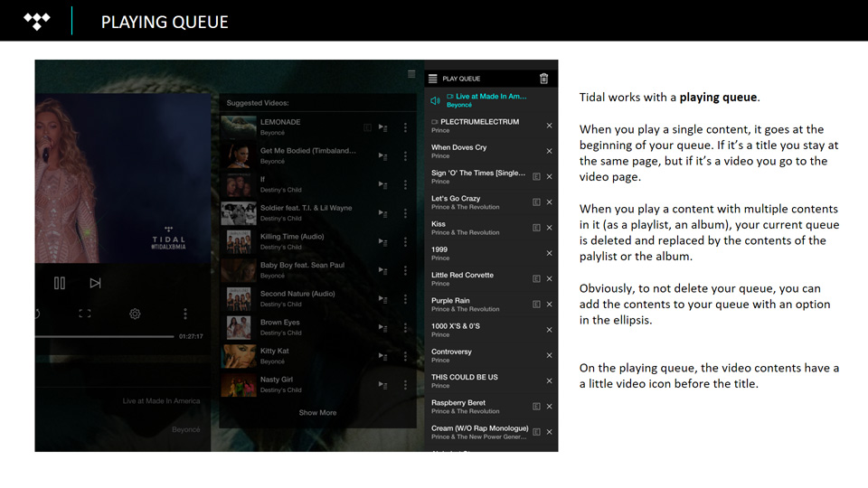Open ellipsis menu for Killing Time (Audio)

(405, 242)
